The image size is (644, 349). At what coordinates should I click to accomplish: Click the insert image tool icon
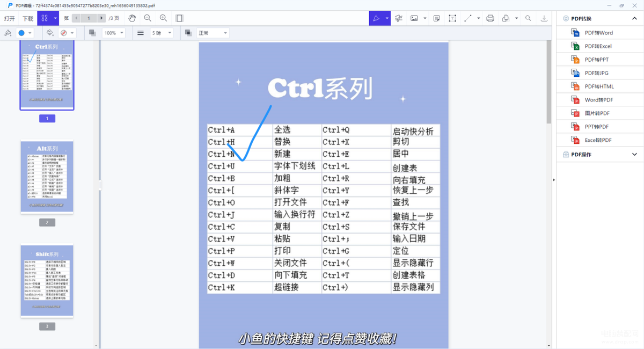point(414,18)
